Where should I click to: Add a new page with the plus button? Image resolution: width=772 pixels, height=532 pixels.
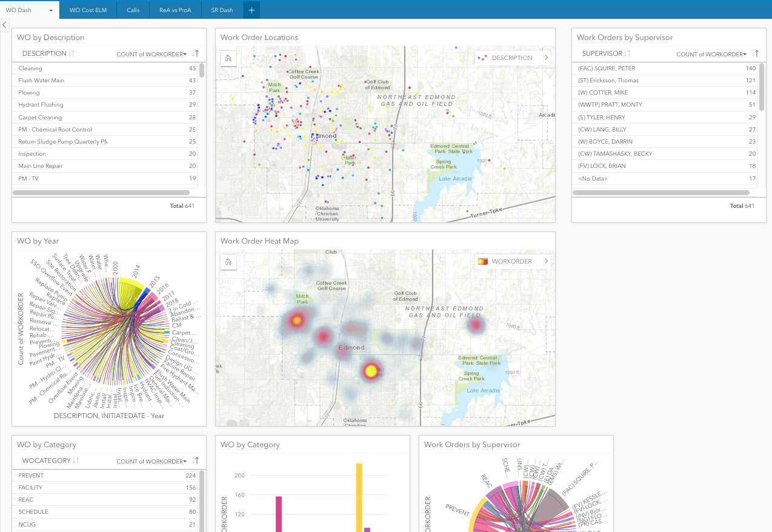point(251,10)
